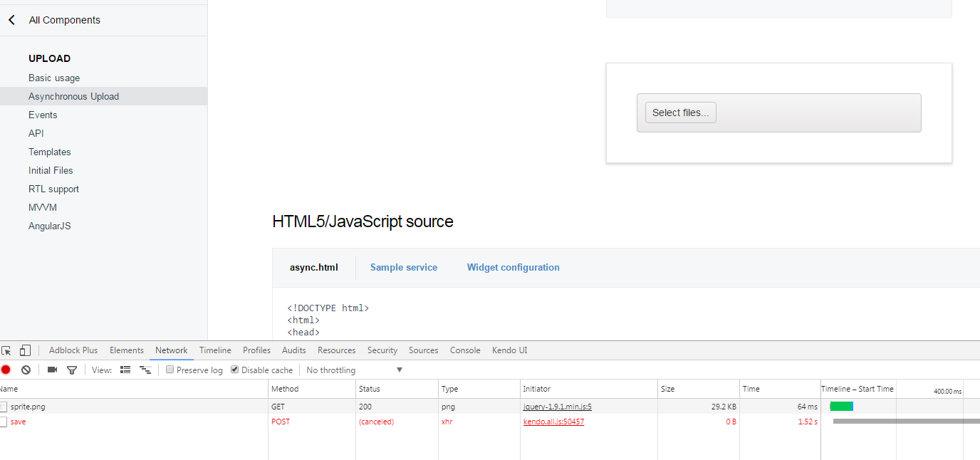Click the inspect element cursor icon
This screenshot has width=980, height=460.
click(x=6, y=350)
